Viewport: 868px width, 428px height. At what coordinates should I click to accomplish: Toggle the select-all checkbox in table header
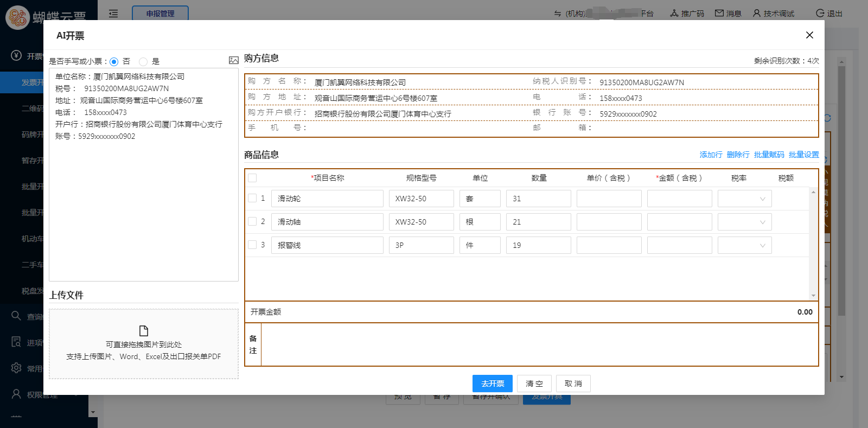(x=252, y=178)
